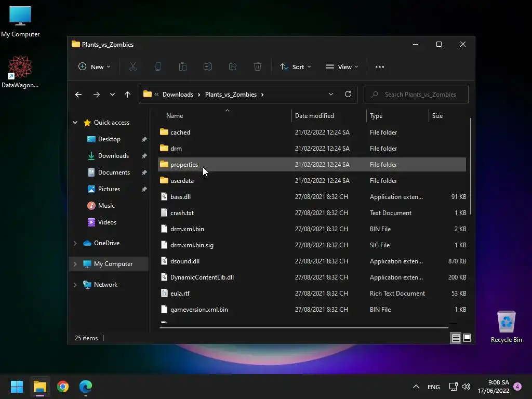Open the Windows Start menu
This screenshot has height=399, width=532.
pos(17,387)
